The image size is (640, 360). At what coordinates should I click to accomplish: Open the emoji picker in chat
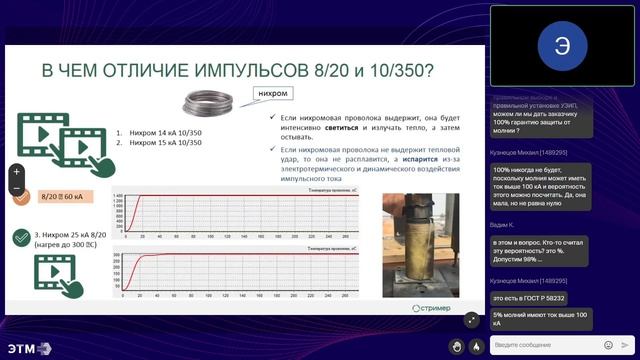pos(608,345)
